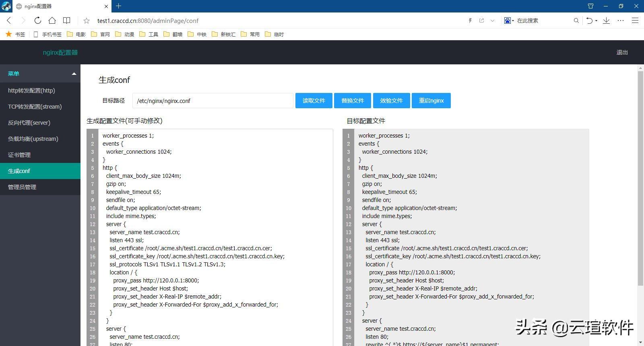Open the 临时 bookmark folder
The width and height of the screenshot is (644, 346).
pyautogui.click(x=275, y=34)
